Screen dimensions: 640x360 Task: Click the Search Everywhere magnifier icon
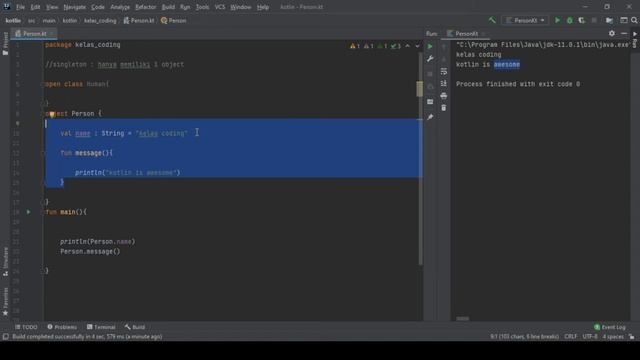634,20
